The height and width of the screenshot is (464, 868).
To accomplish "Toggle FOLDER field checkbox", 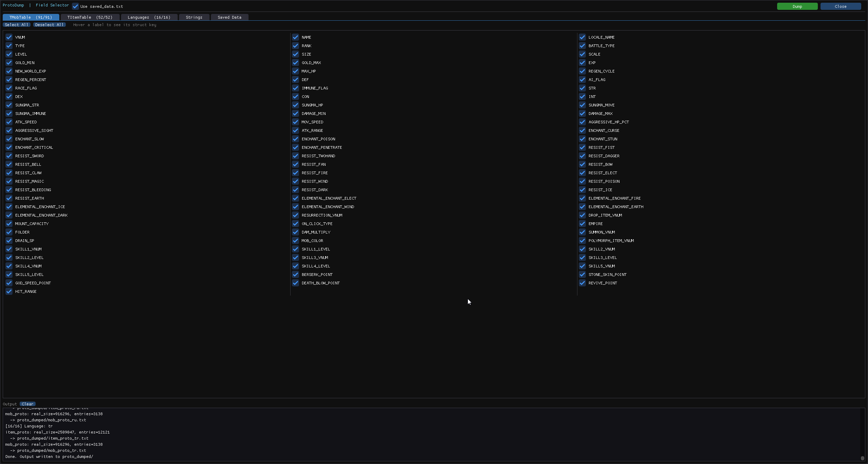I will pos(9,232).
